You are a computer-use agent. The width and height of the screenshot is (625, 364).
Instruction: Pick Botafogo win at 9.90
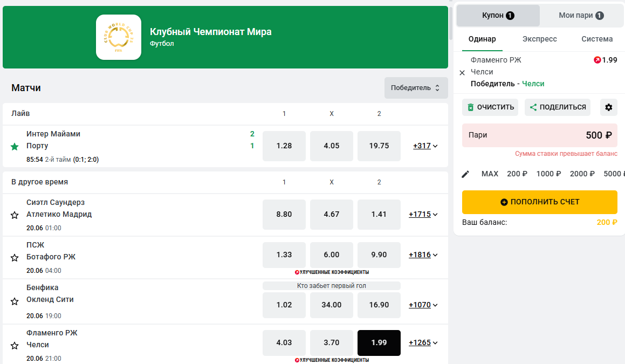(x=379, y=255)
